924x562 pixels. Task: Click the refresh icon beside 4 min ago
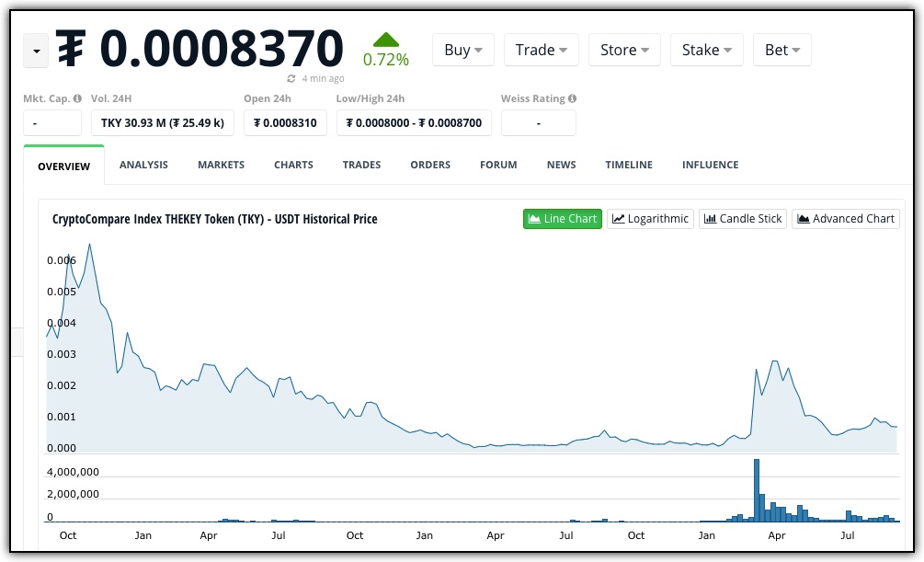click(x=291, y=78)
